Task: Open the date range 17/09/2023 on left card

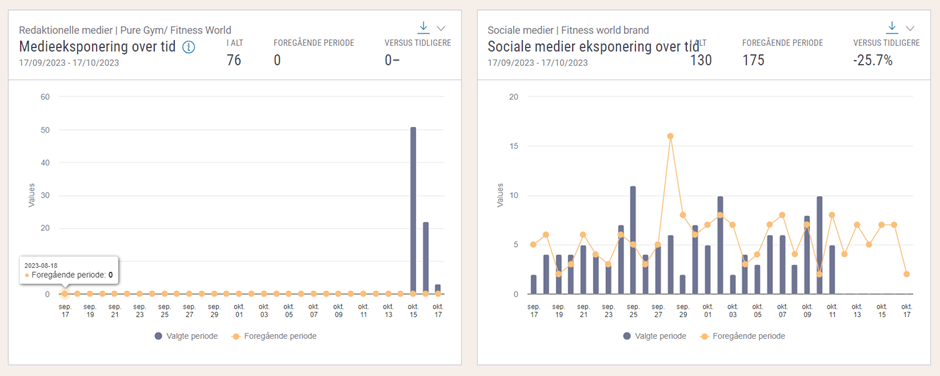Action: (68, 62)
